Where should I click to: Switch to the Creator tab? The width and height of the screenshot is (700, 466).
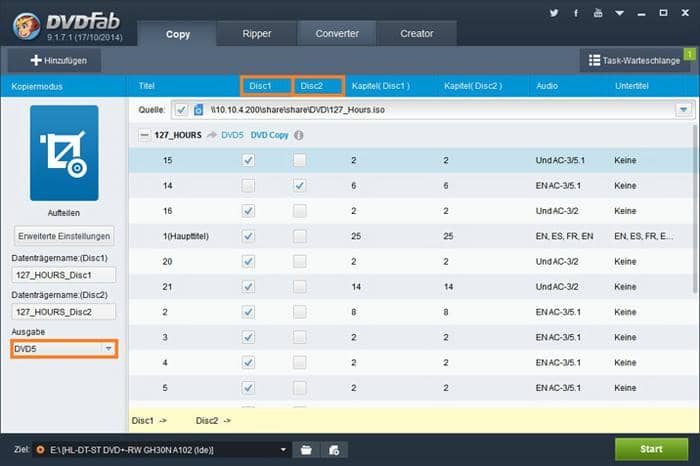pyautogui.click(x=417, y=33)
